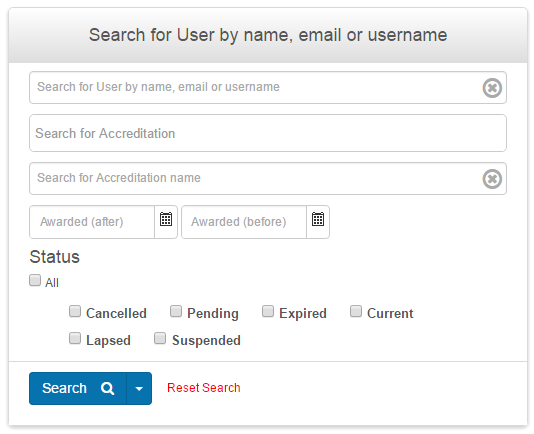The height and width of the screenshot is (434, 534).
Task: Click the Status heading text
Action: [54, 257]
